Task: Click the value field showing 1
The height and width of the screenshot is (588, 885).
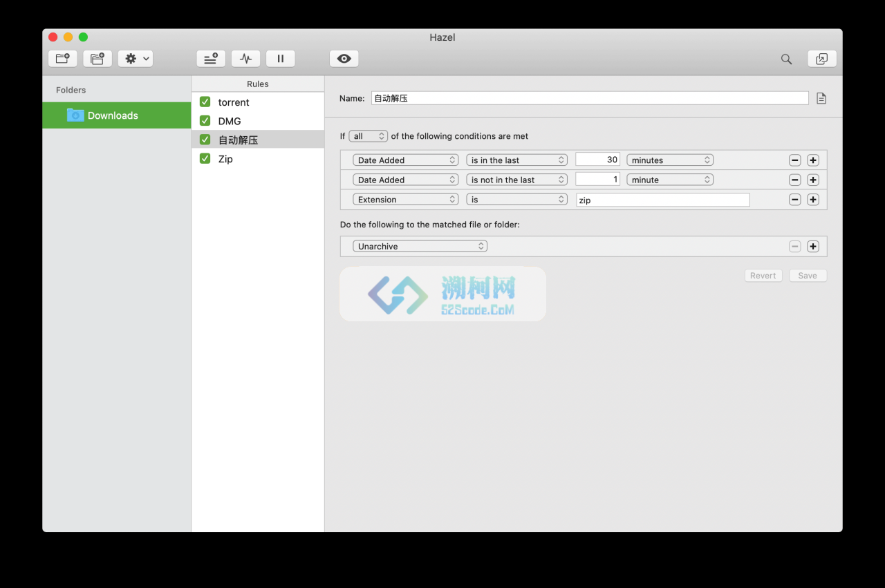Action: (597, 180)
